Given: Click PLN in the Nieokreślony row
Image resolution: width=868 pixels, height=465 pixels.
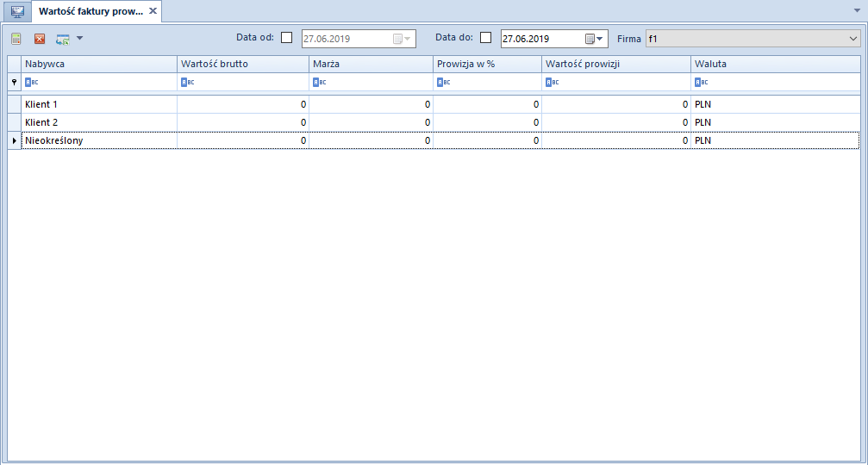Looking at the screenshot, I should tap(703, 140).
